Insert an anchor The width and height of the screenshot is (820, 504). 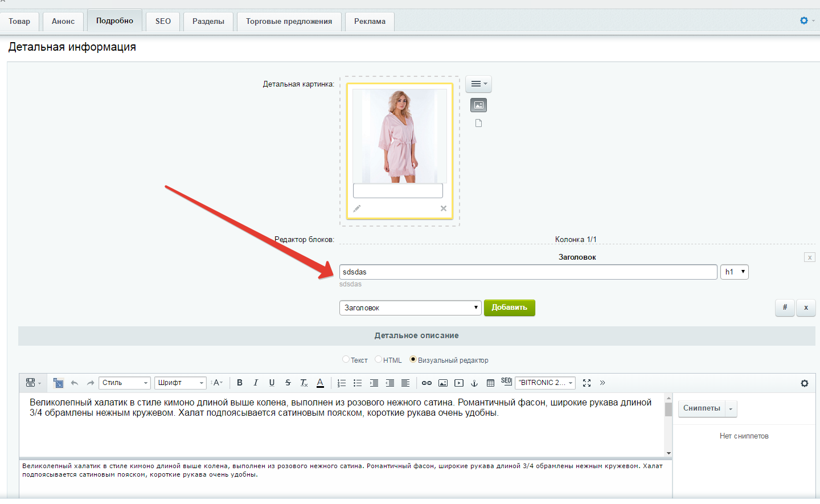click(474, 383)
